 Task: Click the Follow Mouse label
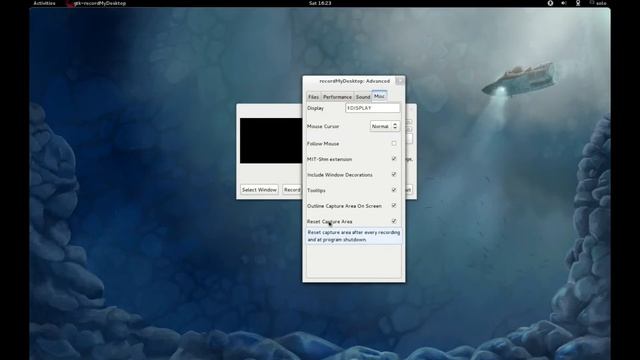323,144
